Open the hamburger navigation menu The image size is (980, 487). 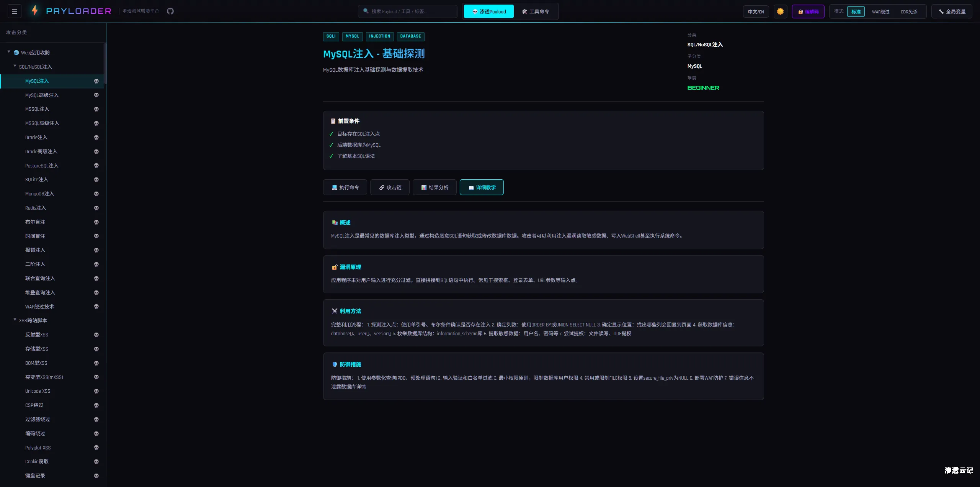[x=14, y=11]
